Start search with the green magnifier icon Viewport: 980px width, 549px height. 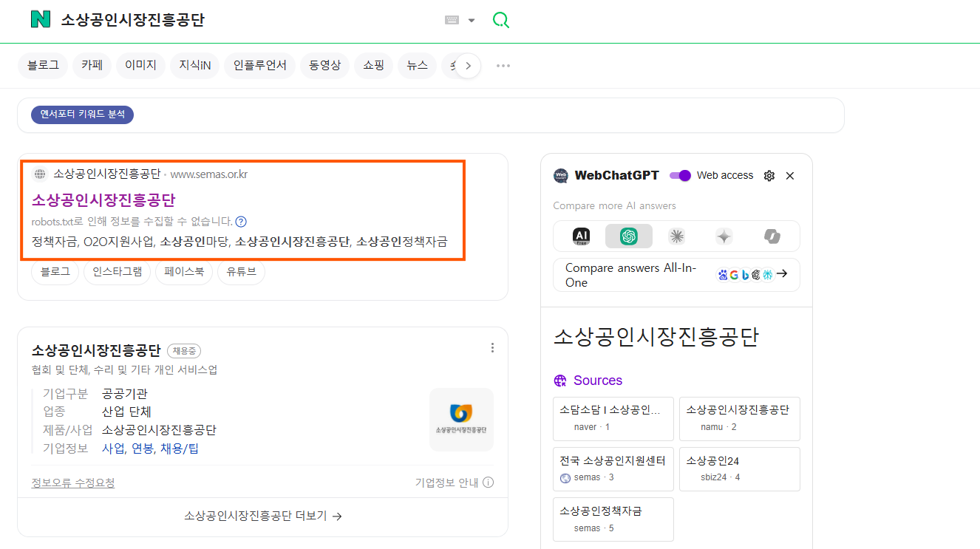tap(500, 20)
